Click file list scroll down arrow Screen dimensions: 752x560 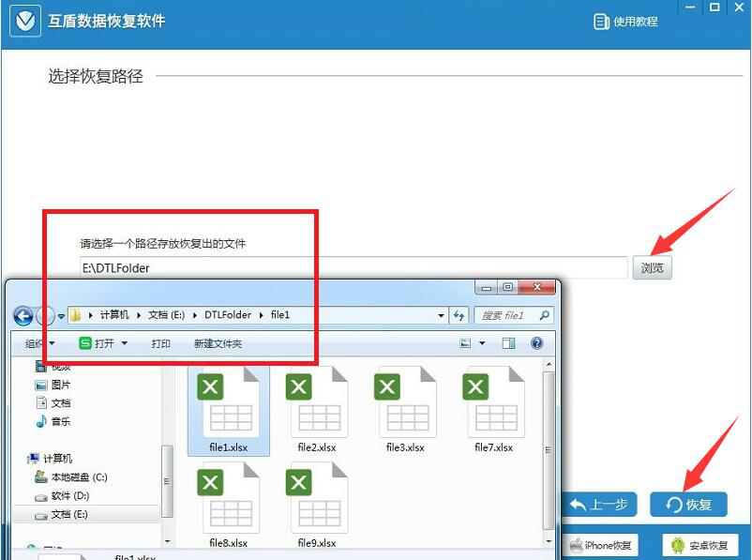tap(549, 541)
